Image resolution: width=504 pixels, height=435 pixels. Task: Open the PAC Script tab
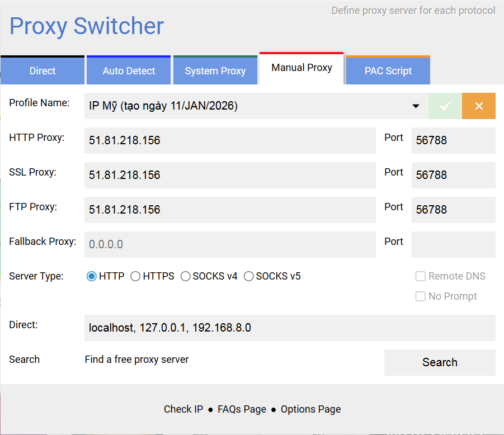coord(388,70)
